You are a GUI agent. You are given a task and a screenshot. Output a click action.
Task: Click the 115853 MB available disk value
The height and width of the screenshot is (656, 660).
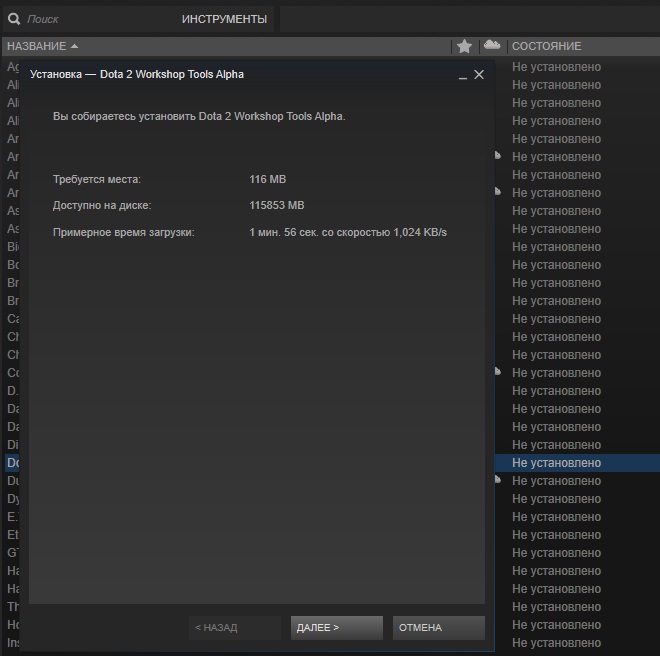click(277, 206)
